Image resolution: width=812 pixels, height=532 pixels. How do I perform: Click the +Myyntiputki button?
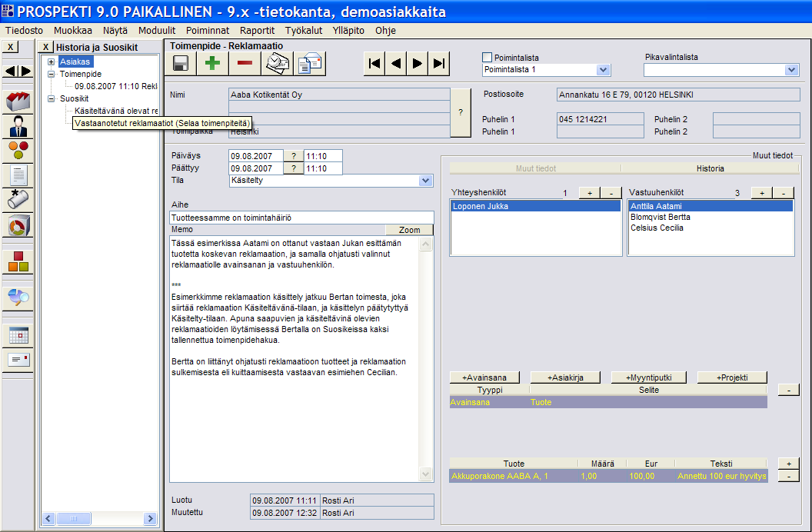[648, 377]
